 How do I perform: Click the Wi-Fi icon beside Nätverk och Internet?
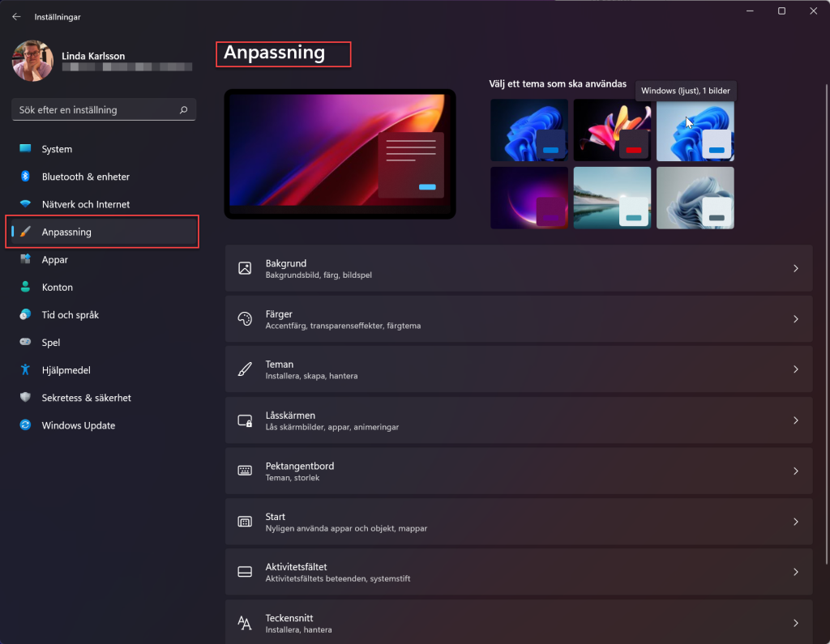[x=25, y=203]
